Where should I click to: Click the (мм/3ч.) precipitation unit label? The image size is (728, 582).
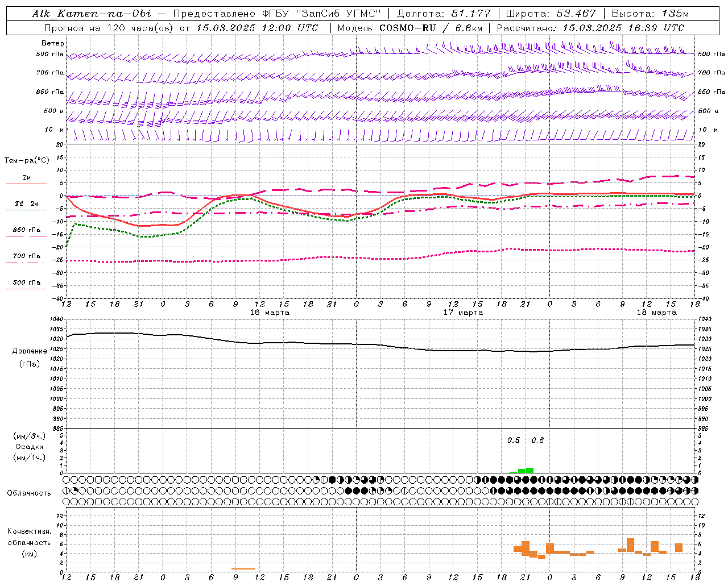[29, 436]
